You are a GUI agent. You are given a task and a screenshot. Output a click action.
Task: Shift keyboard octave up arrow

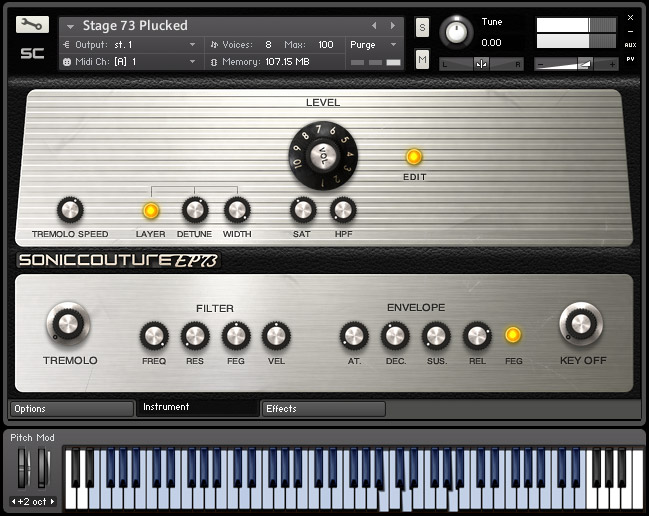pyautogui.click(x=53, y=502)
